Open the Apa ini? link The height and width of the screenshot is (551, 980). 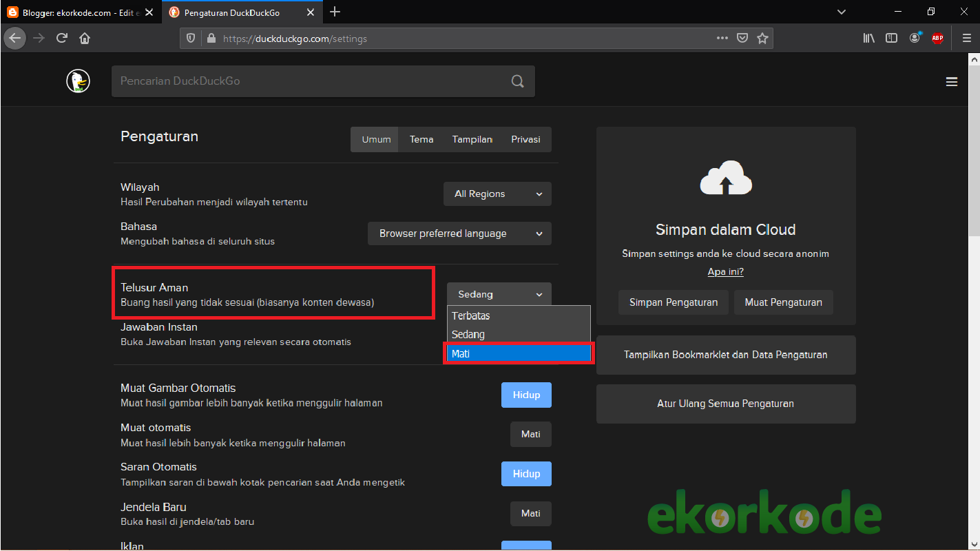(x=726, y=272)
